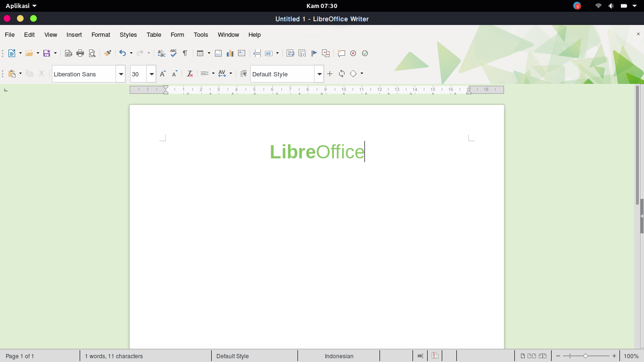Increase font size with the larger A
The image size is (644, 362).
163,74
